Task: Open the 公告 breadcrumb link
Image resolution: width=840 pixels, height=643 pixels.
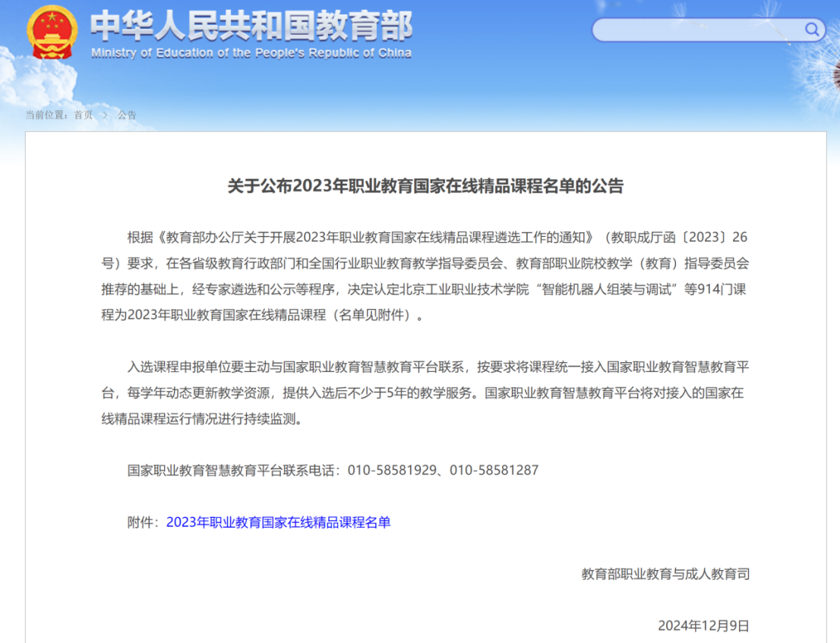Action: coord(126,115)
